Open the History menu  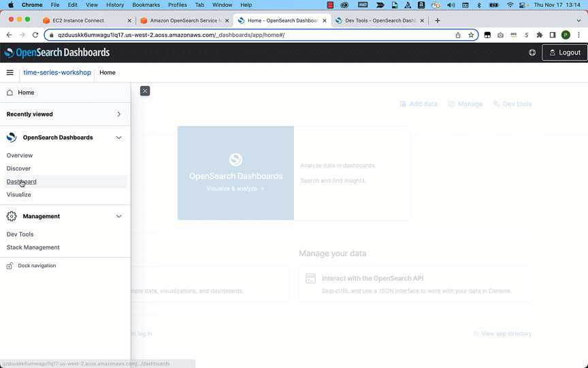[115, 5]
